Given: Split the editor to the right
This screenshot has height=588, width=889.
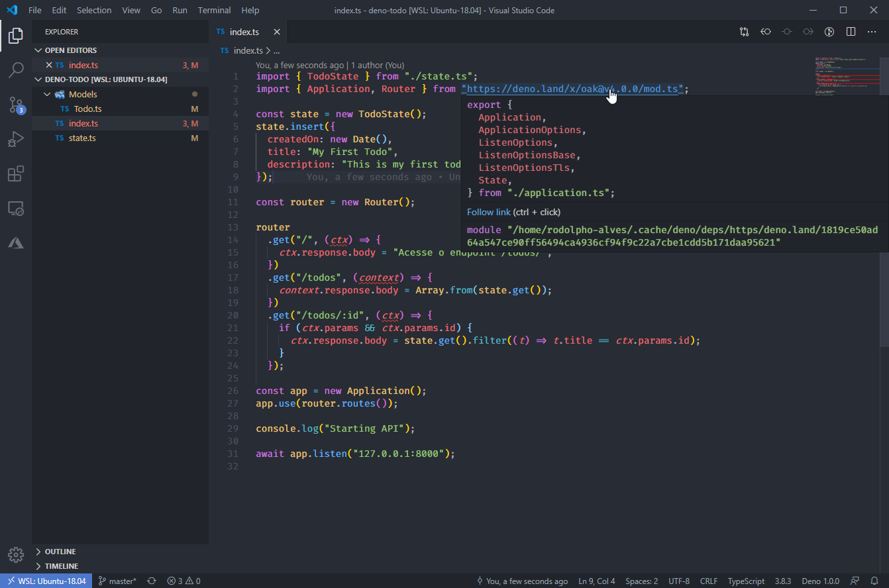Looking at the screenshot, I should [851, 32].
